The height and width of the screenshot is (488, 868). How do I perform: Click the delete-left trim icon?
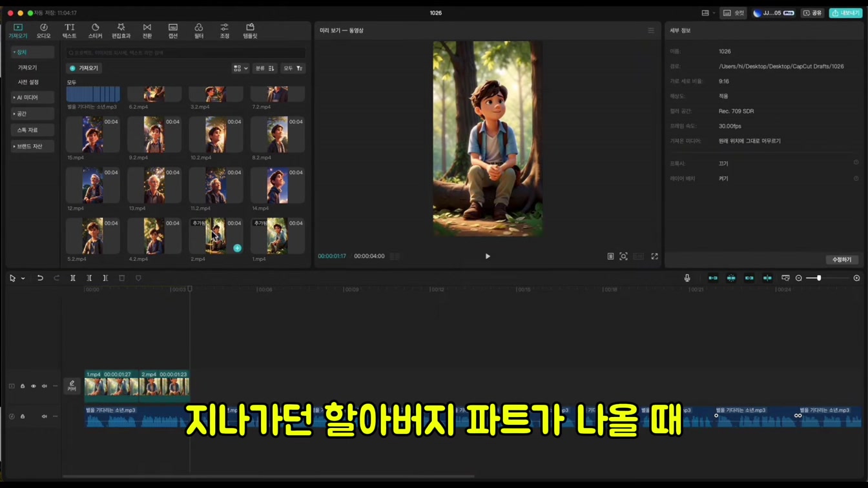coord(89,278)
